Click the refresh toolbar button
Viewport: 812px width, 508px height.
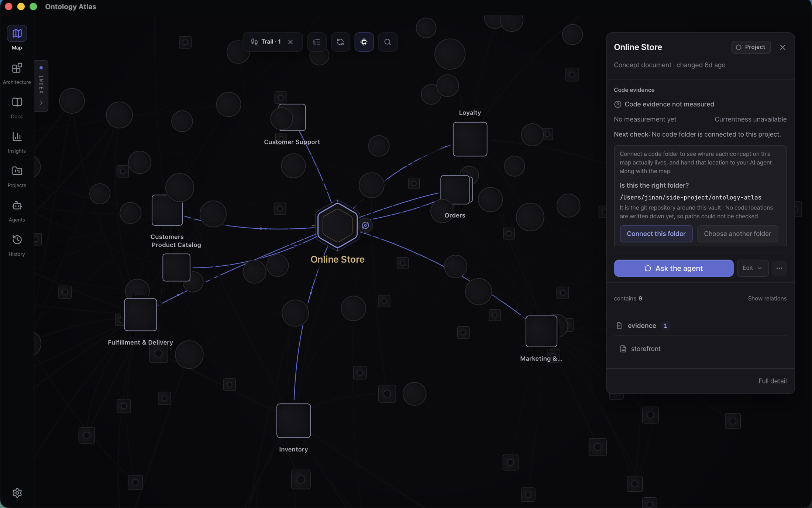(x=340, y=42)
